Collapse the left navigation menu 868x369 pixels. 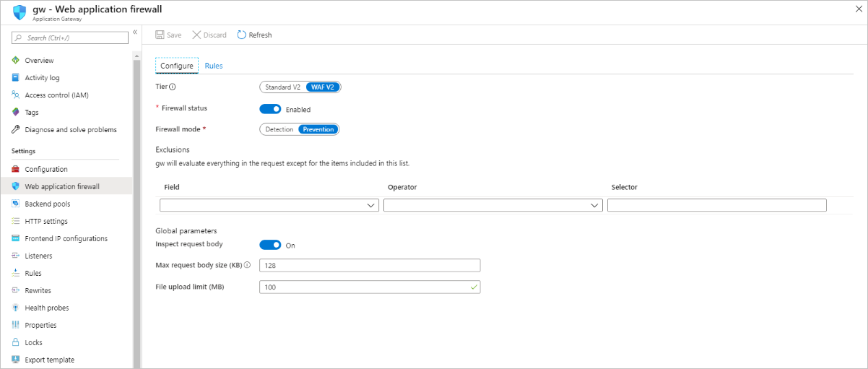135,32
